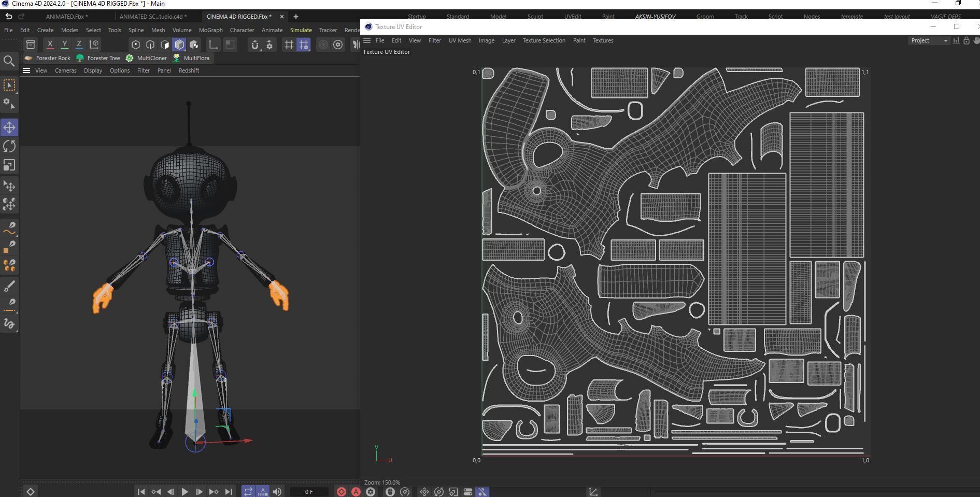Switch to the ANIMATED SC...tudio.c4d tab
Viewport: 980px width, 497px height.
click(153, 17)
